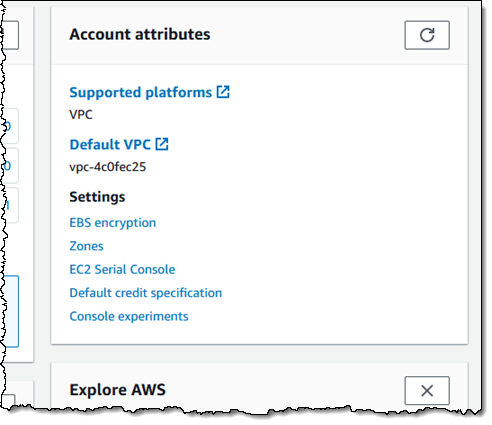492x425 pixels.
Task: Open Console experiments settings
Action: coord(129,316)
